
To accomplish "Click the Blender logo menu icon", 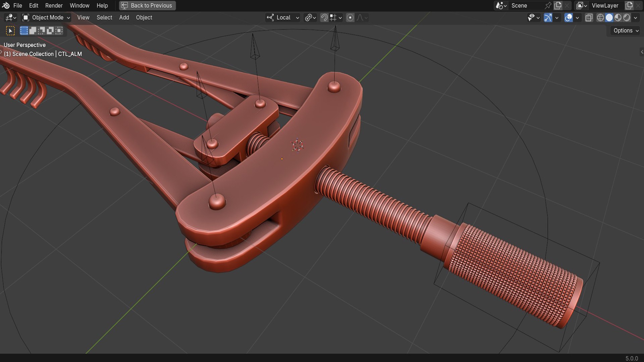I will point(6,5).
